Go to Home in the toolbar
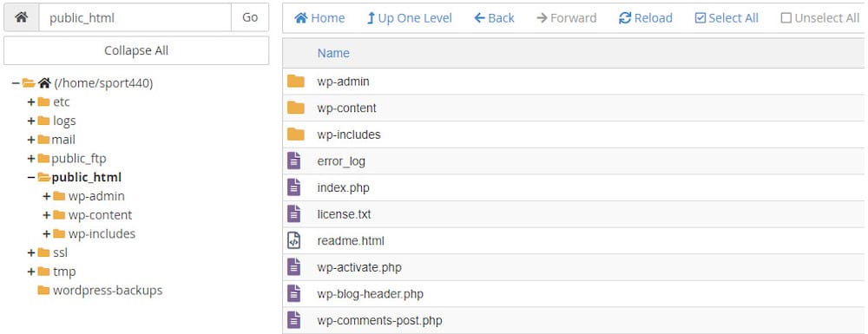Image resolution: width=868 pixels, height=334 pixels. [319, 17]
